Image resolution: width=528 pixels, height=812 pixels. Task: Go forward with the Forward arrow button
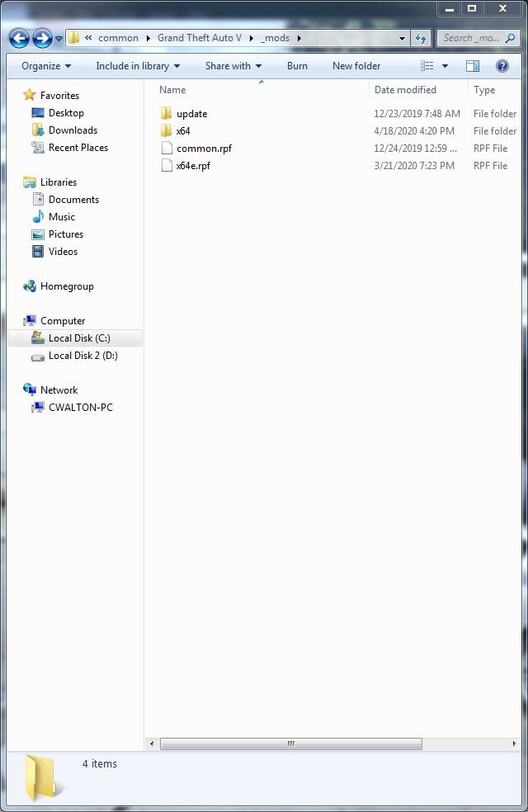point(42,38)
